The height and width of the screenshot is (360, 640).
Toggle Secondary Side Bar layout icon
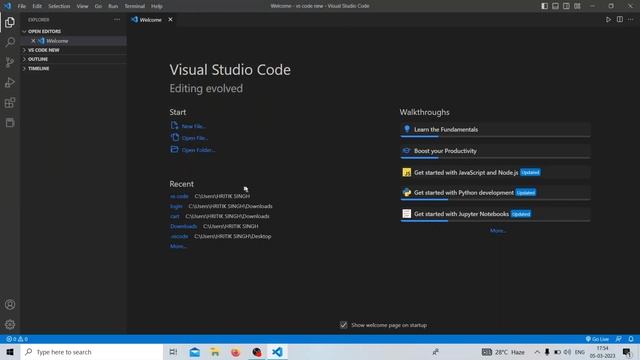[567, 6]
